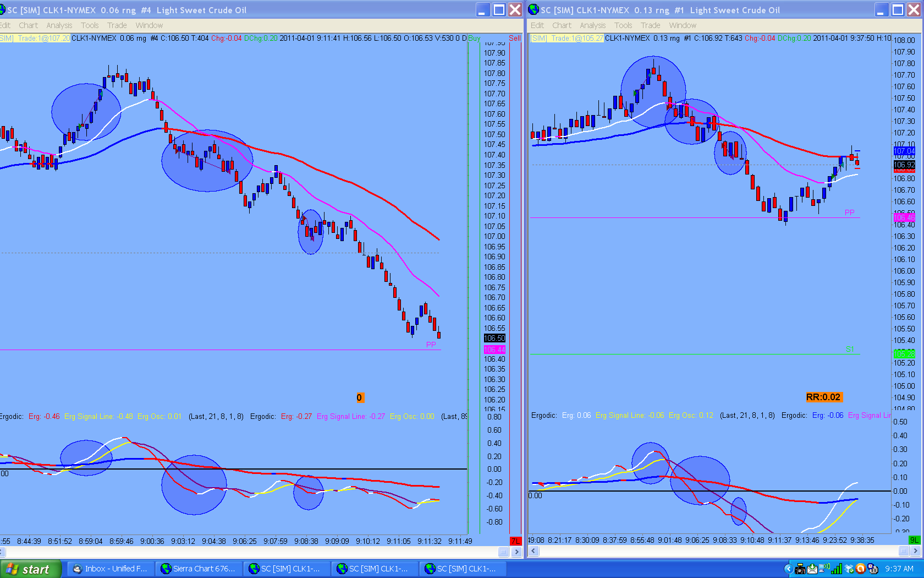Click the [SIM] tag in right chart header
This screenshot has height=578, width=924.
539,38
